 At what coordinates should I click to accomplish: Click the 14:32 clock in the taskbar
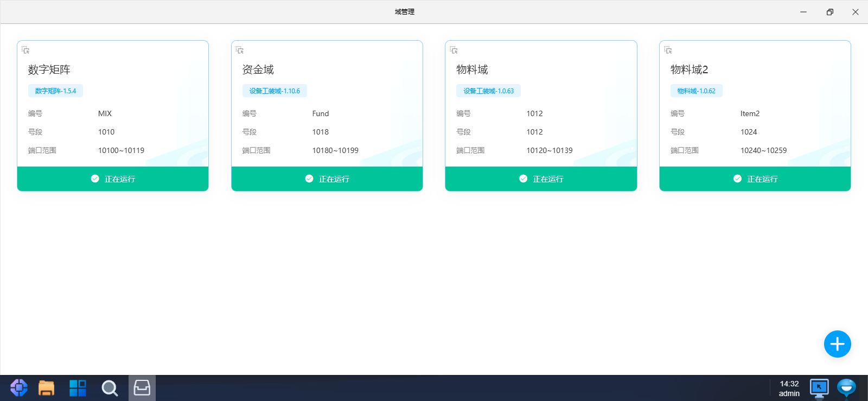pos(789,384)
